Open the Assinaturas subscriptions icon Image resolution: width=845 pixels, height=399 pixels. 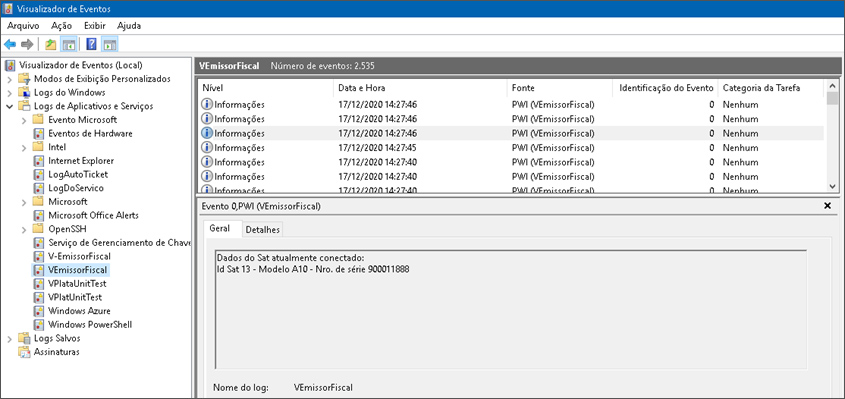coord(24,352)
